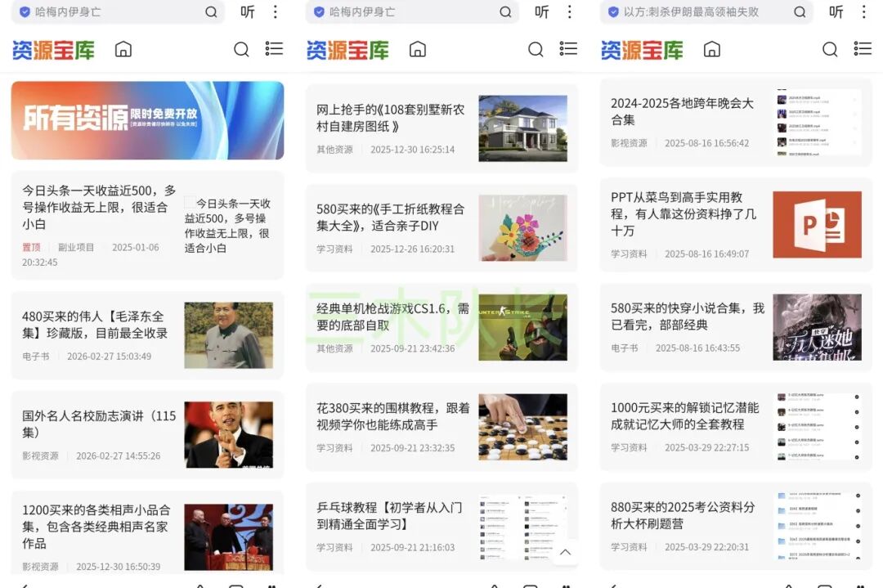Tap the 所有资源 限时免费开放 banner
883x588 pixels.
147,120
